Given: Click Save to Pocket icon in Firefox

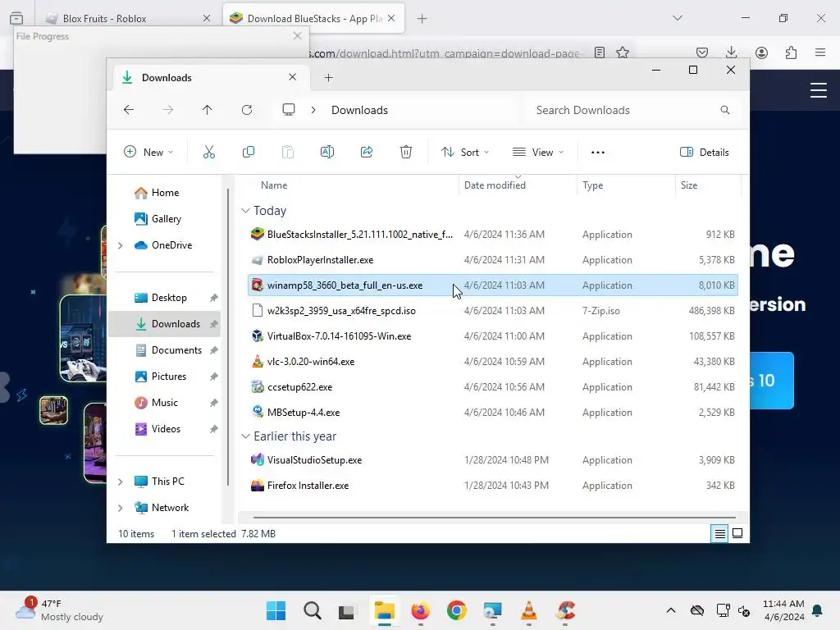Looking at the screenshot, I should click(x=702, y=52).
